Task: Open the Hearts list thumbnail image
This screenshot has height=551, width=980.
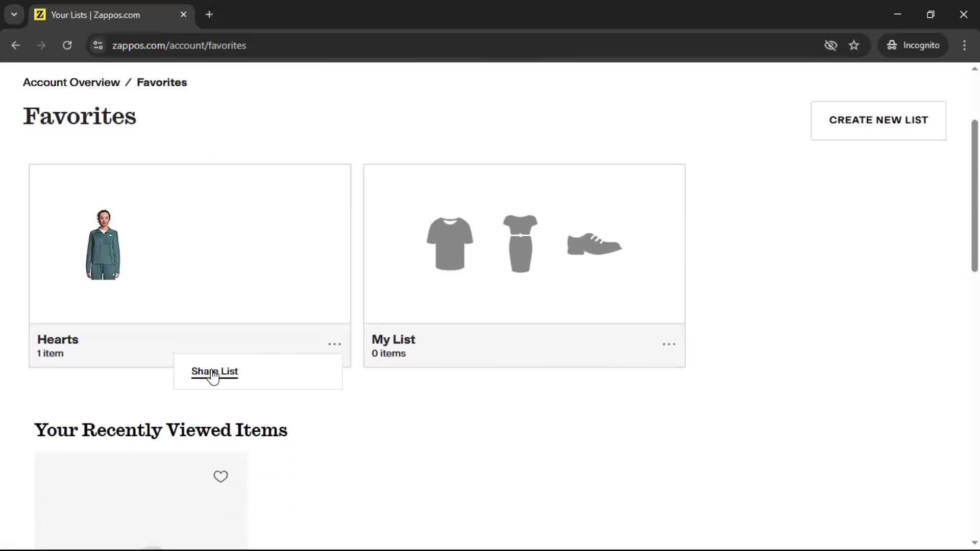Action: pos(103,244)
